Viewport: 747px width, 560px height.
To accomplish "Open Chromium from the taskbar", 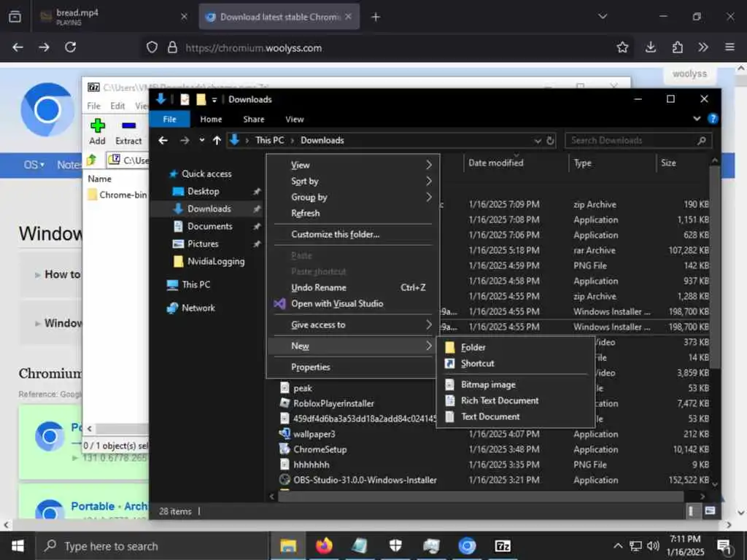I will click(x=467, y=545).
